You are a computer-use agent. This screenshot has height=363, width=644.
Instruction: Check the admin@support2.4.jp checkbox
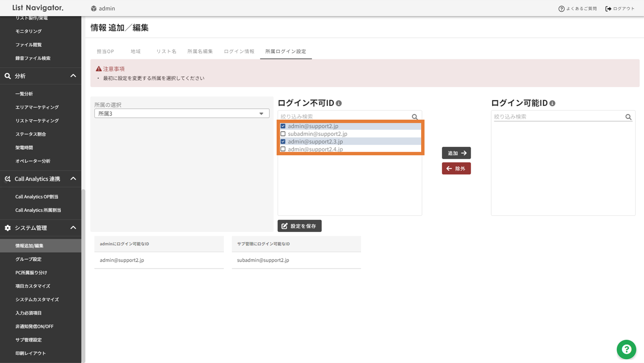(283, 149)
